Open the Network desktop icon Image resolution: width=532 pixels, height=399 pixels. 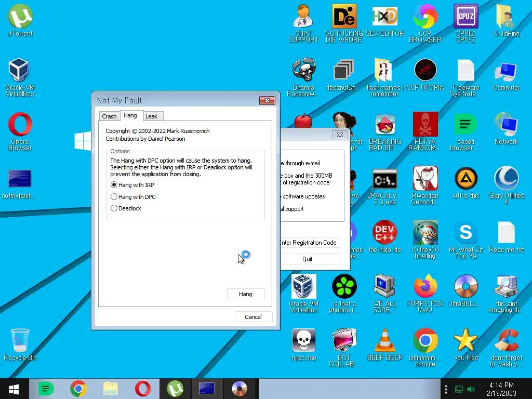tap(506, 128)
